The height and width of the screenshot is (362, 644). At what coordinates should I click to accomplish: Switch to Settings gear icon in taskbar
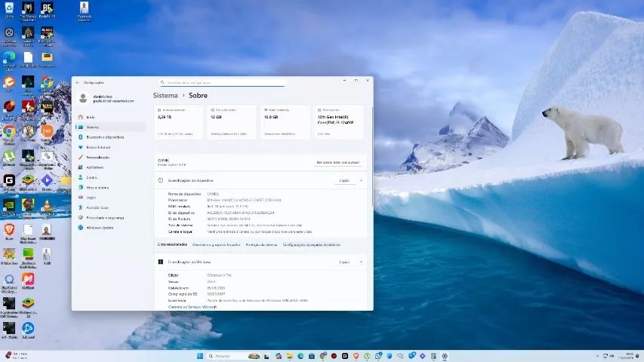pyautogui.click(x=445, y=356)
